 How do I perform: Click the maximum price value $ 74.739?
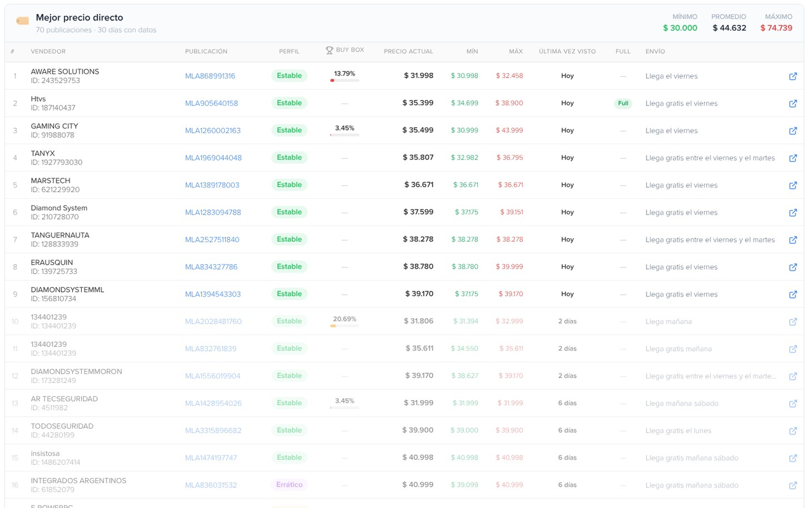[776, 28]
